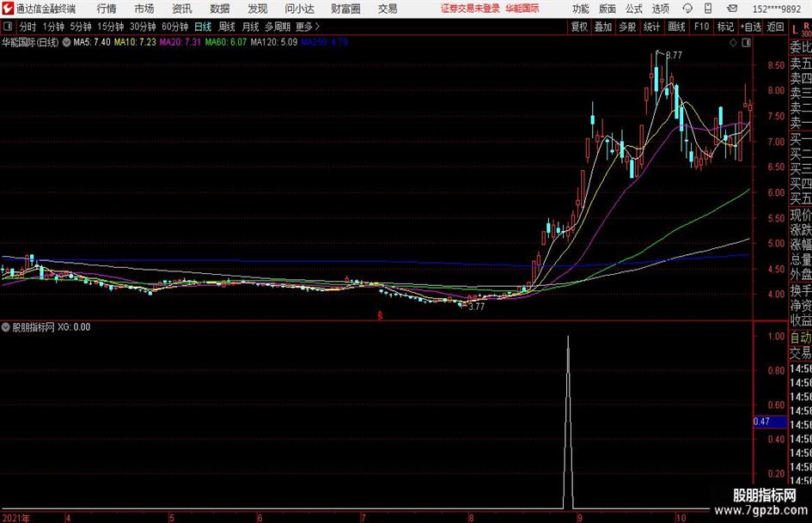Viewport: 812px width, 523px height.
Task: Click the MA10: 7.23 indicator label
Action: pyautogui.click(x=135, y=42)
